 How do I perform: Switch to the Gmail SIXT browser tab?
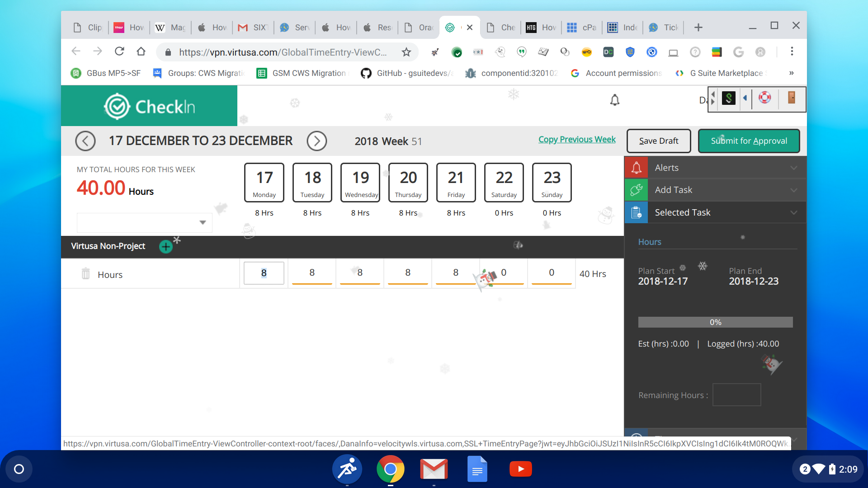(x=253, y=28)
